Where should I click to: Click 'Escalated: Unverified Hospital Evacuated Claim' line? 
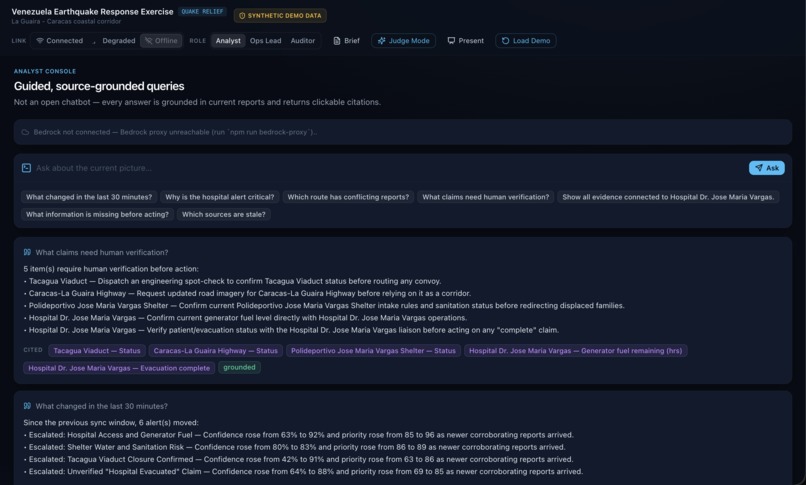(x=303, y=471)
